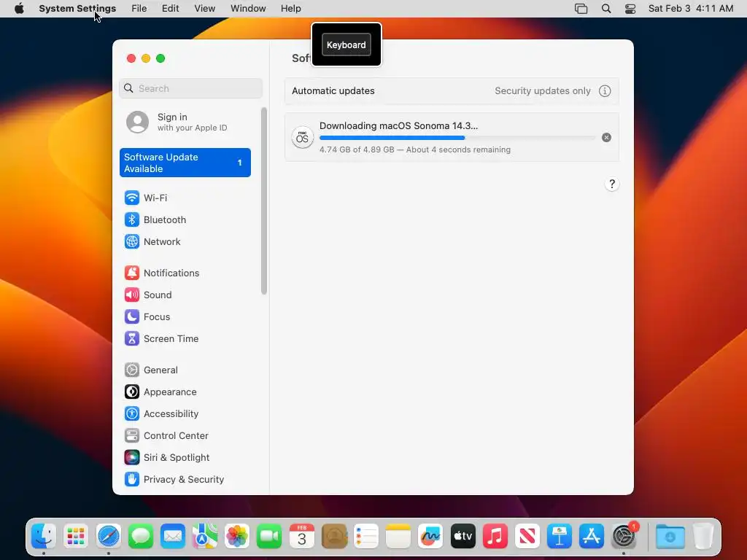The image size is (747, 560).
Task: Click System Settings icon in Dock
Action: 624,536
